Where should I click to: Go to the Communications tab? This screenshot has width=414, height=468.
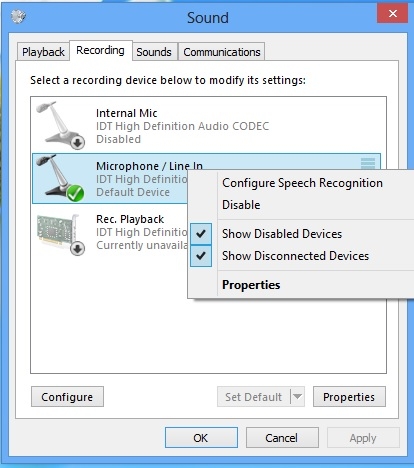pyautogui.click(x=222, y=52)
